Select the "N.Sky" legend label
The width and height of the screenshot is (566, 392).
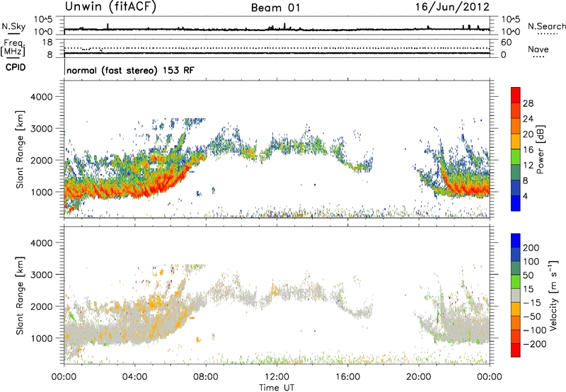tap(13, 26)
